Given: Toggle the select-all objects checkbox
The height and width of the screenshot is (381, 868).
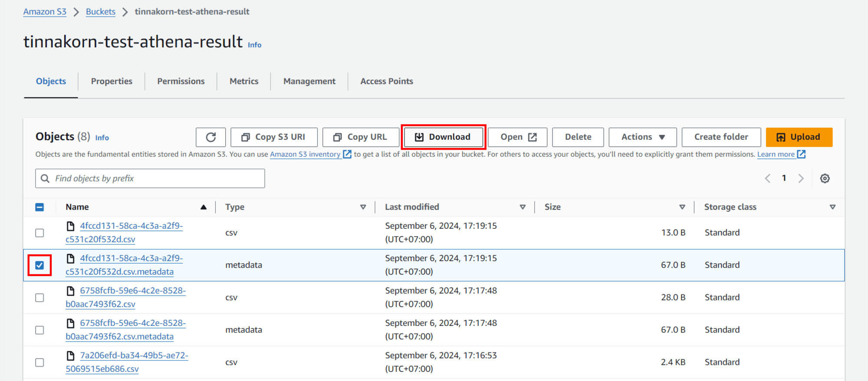Looking at the screenshot, I should pyautogui.click(x=39, y=207).
